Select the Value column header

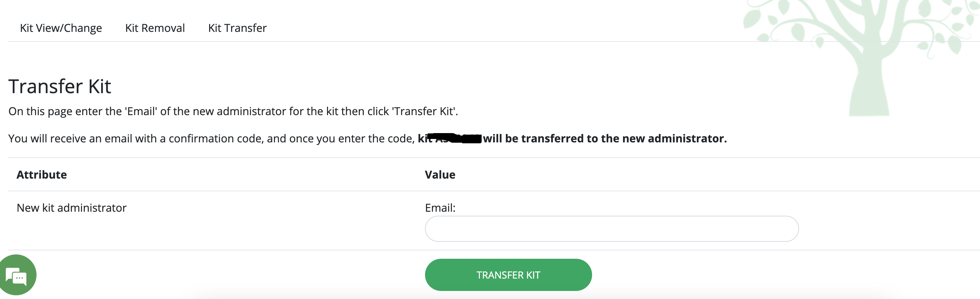coord(440,175)
